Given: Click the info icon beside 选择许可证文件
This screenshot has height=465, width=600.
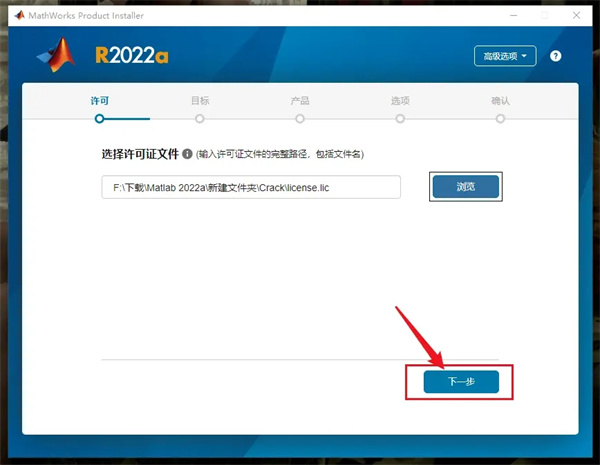Looking at the screenshot, I should pos(187,154).
